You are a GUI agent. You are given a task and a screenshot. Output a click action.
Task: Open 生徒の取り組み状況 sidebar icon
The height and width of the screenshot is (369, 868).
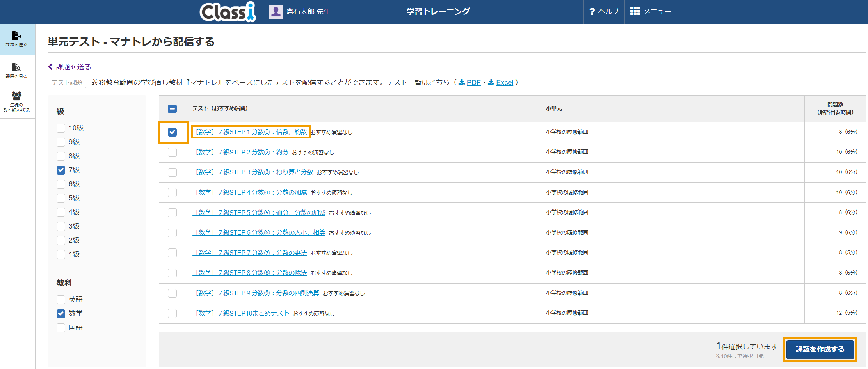[16, 96]
